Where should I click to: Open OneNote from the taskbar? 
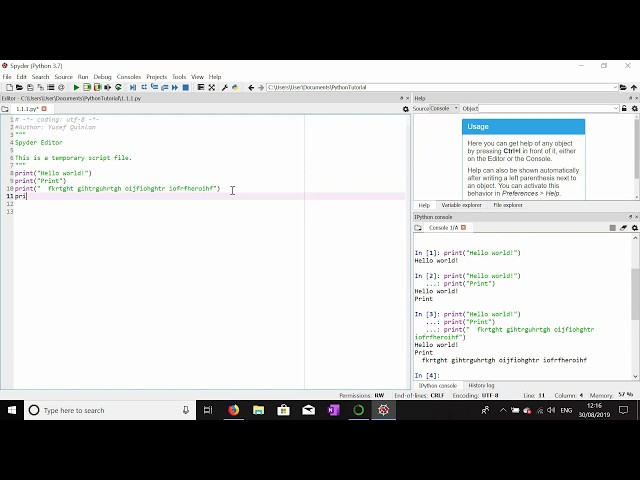[x=333, y=410]
